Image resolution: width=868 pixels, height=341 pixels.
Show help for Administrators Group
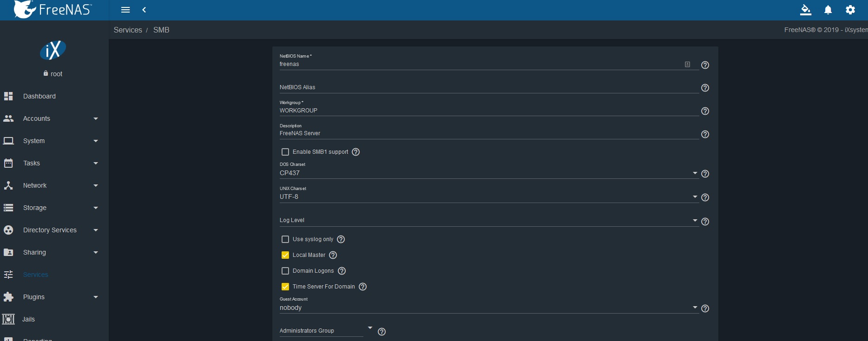tap(381, 332)
